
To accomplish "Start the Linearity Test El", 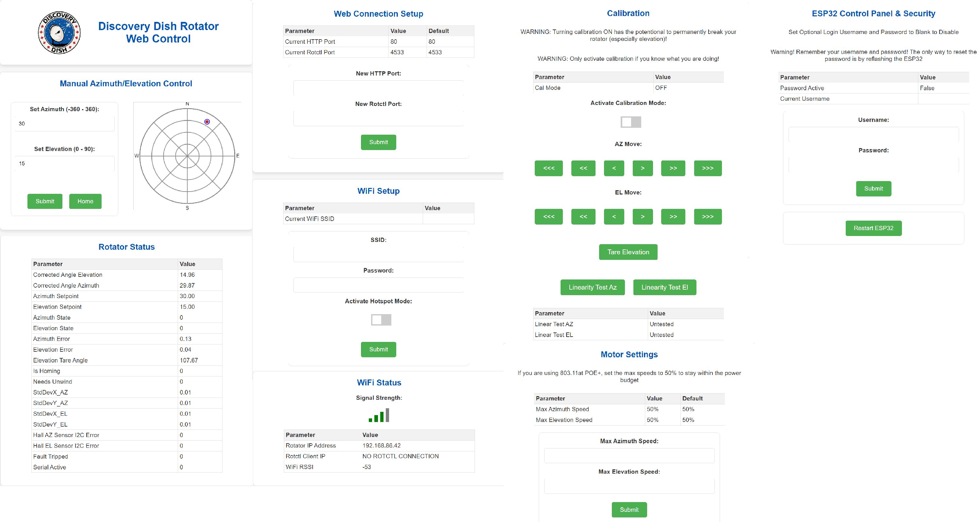I will pyautogui.click(x=664, y=287).
